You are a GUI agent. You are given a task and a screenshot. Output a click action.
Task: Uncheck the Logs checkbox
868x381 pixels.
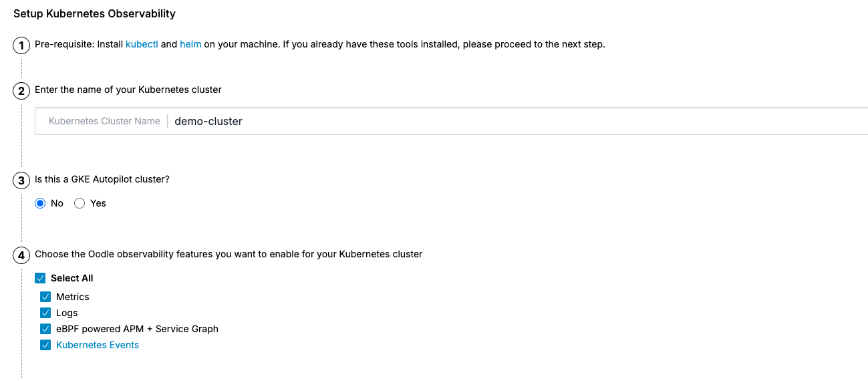pos(45,313)
